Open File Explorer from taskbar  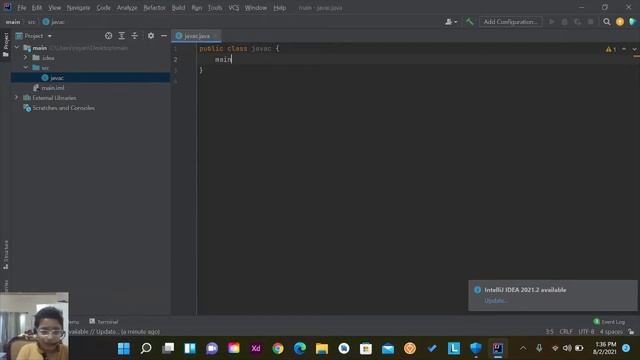point(322,348)
